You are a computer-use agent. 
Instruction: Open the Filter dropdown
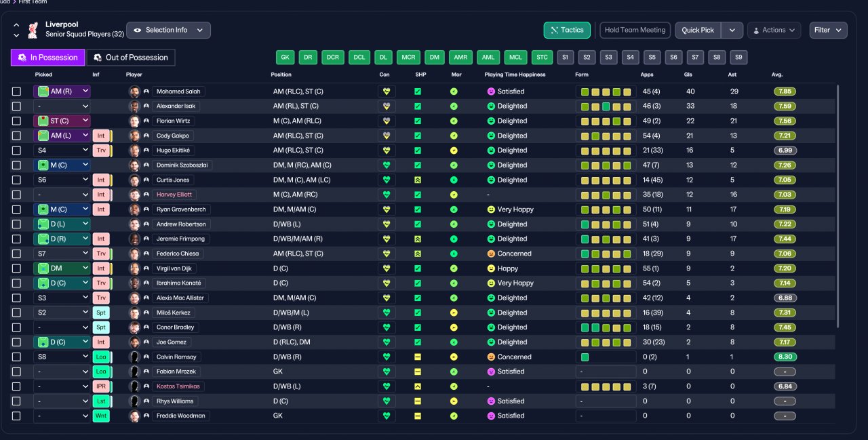(x=828, y=30)
